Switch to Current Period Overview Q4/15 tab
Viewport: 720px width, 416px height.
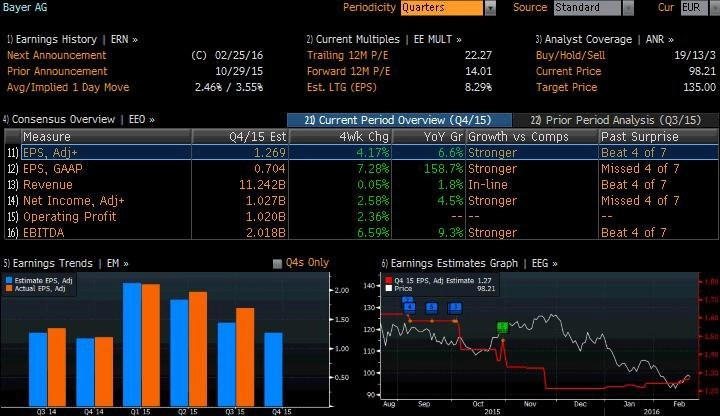coord(399,120)
